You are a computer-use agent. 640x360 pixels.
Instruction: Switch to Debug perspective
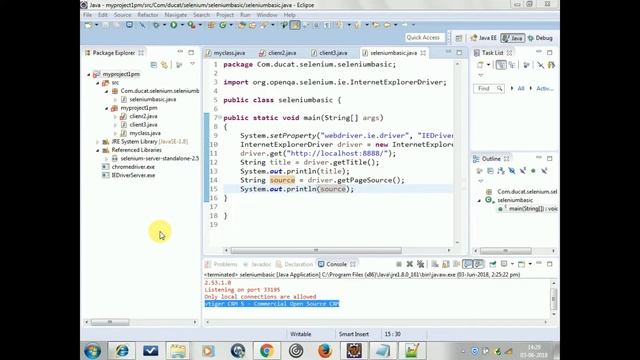pos(540,38)
